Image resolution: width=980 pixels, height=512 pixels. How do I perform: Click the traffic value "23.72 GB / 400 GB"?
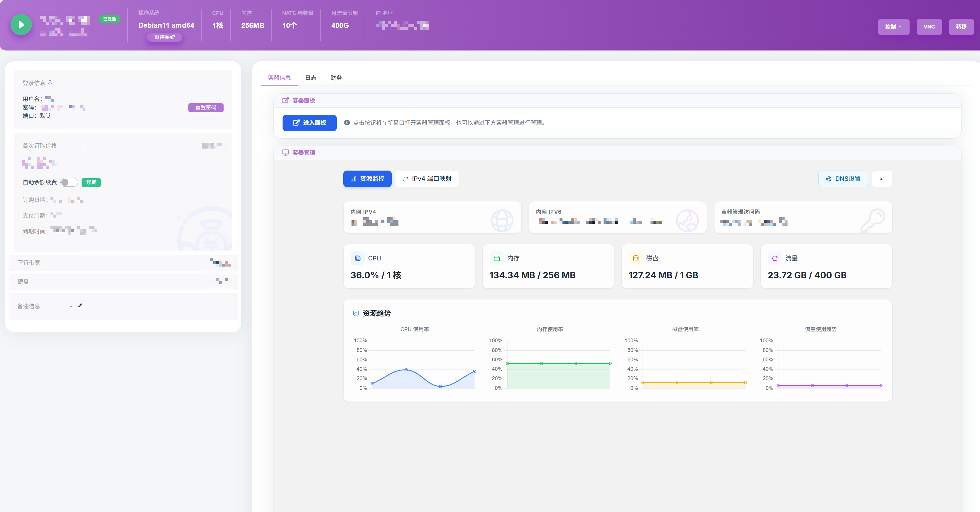point(807,275)
